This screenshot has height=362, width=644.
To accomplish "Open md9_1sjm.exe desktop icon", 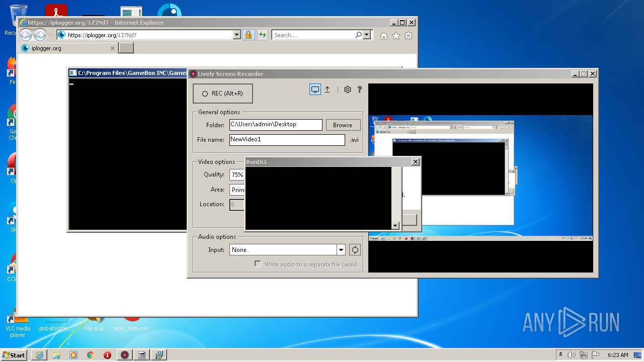I will tap(131, 325).
